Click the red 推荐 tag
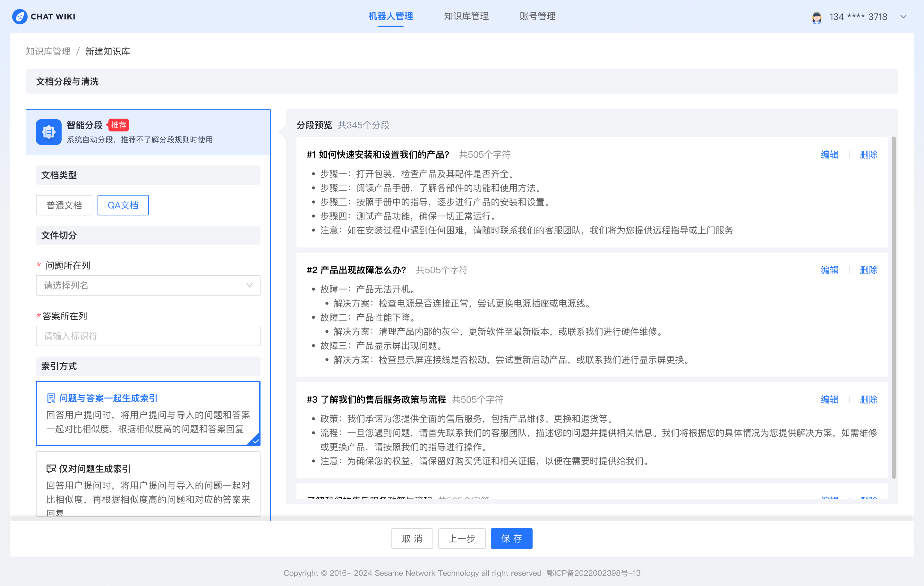 [x=118, y=125]
